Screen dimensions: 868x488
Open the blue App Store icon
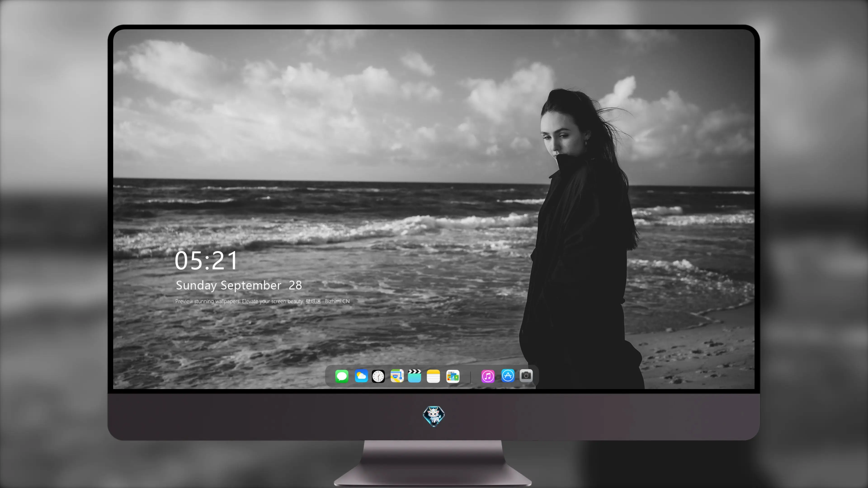click(x=508, y=375)
